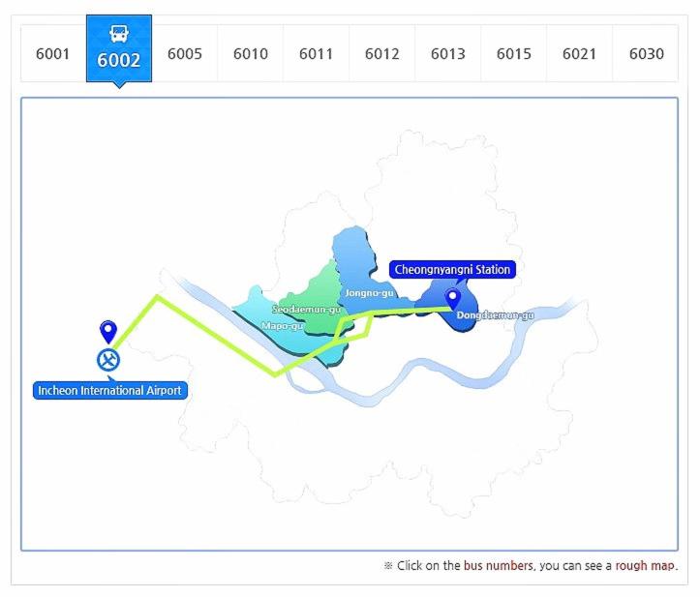700x597 pixels.
Task: Click the Cheongnyangni Station location pin
Action: tap(452, 297)
